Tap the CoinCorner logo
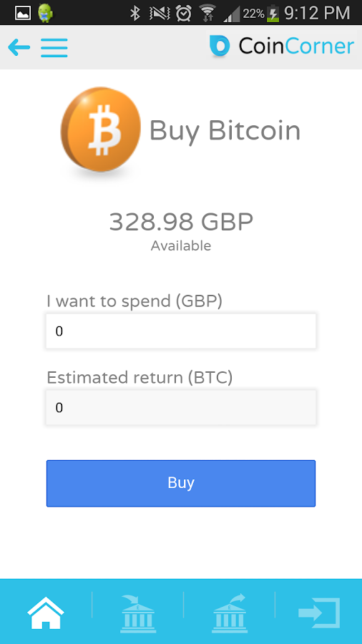The height and width of the screenshot is (644, 362). [282, 46]
